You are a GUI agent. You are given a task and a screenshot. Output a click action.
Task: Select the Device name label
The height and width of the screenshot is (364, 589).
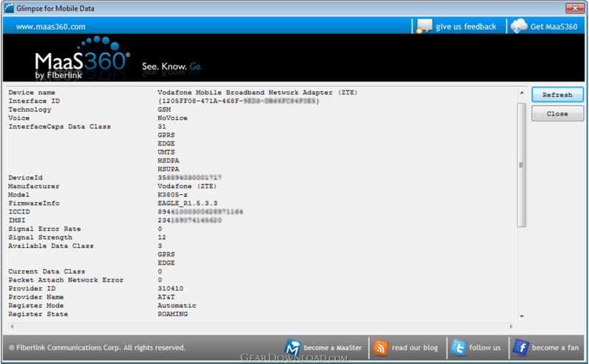32,93
